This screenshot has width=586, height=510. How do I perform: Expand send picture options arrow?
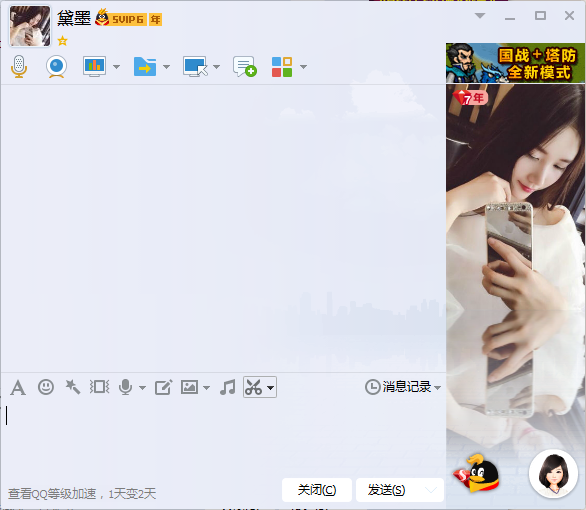point(207,388)
